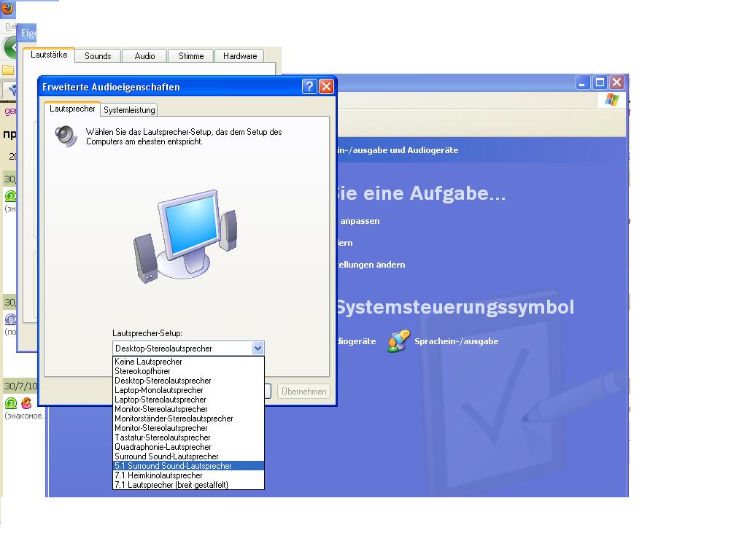Viewport: 747px width, 560px height.
Task: Pick Laptop-Stereolautsprecher from the list
Action: click(x=188, y=400)
